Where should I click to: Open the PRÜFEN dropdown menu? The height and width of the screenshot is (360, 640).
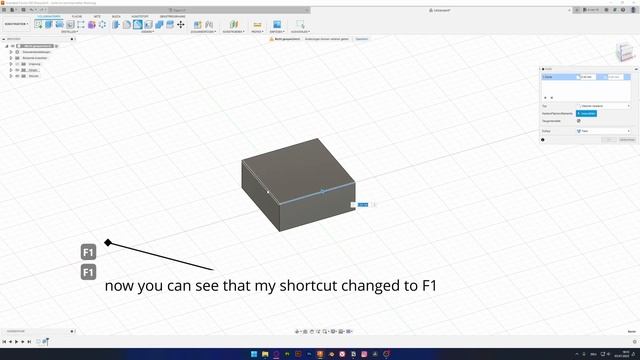click(257, 32)
